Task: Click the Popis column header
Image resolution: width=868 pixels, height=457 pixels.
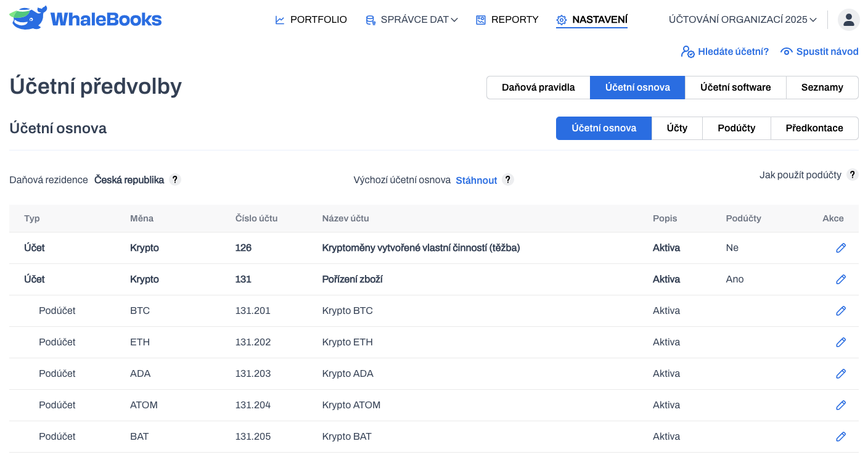Action: point(665,218)
